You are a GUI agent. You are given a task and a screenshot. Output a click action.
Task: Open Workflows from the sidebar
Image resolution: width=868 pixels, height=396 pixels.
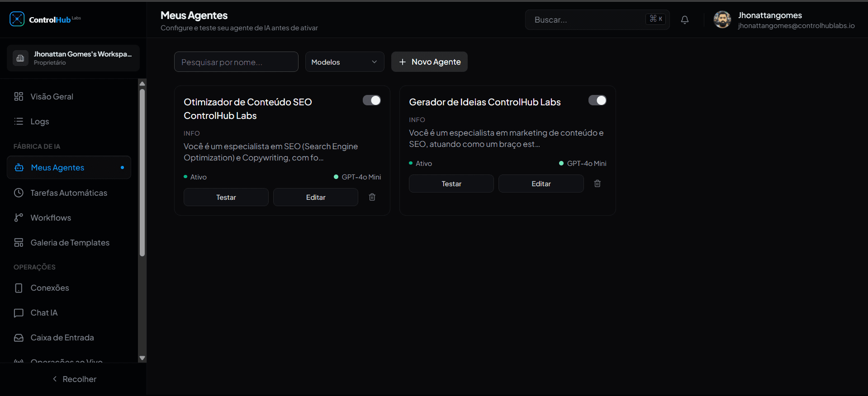pos(69,217)
